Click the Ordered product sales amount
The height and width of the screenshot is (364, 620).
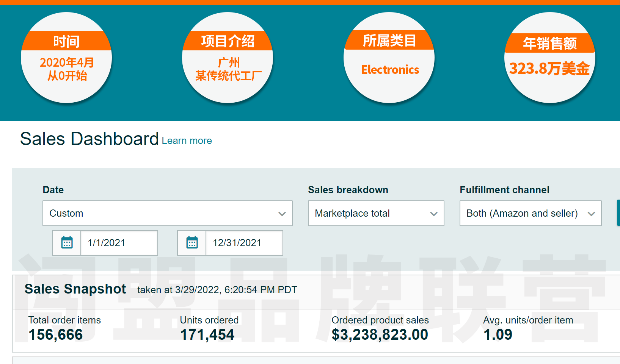(x=380, y=334)
